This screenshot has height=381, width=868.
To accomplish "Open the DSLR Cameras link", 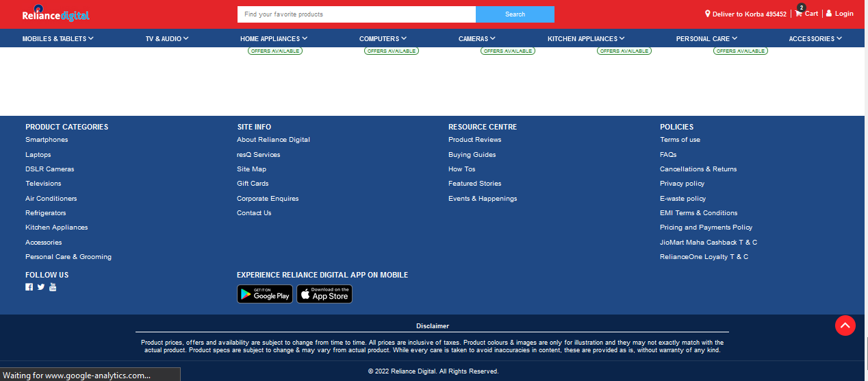I will pyautogui.click(x=50, y=169).
